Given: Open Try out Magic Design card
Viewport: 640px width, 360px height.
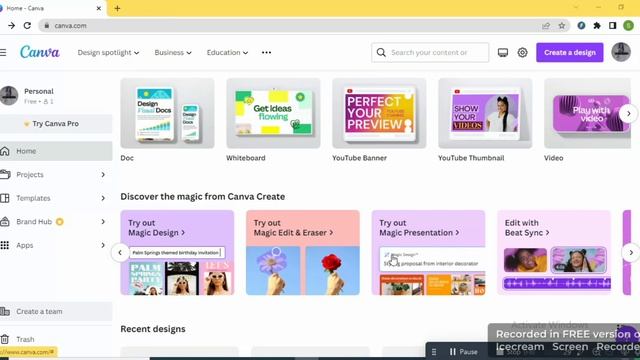Looking at the screenshot, I should pos(177,252).
